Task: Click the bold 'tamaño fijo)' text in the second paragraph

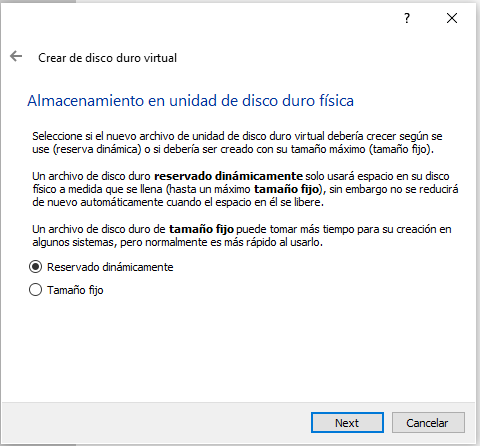Action: (x=288, y=189)
